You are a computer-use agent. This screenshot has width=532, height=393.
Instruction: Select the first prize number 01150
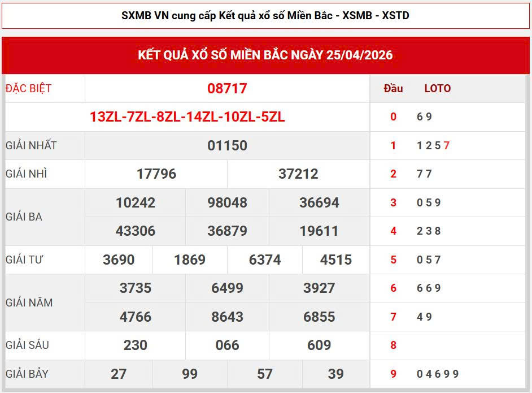coord(227,145)
